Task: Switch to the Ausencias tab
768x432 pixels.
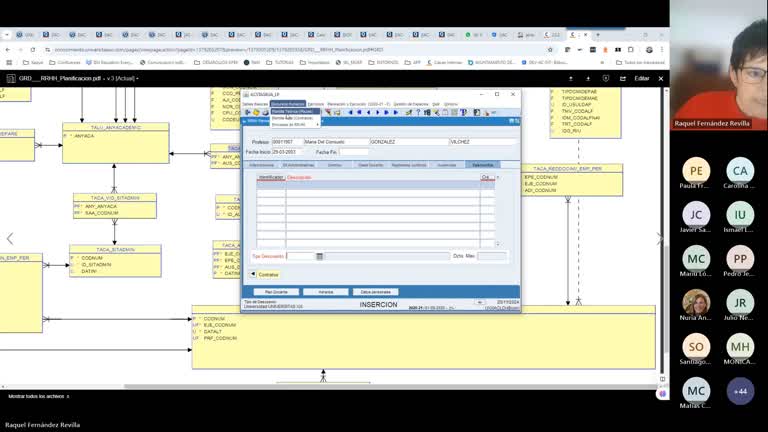Action: [x=446, y=165]
